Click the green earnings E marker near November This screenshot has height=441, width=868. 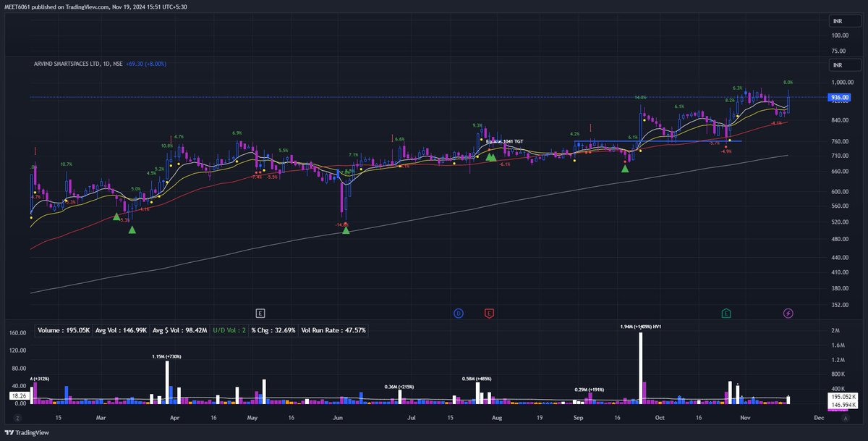coord(726,313)
